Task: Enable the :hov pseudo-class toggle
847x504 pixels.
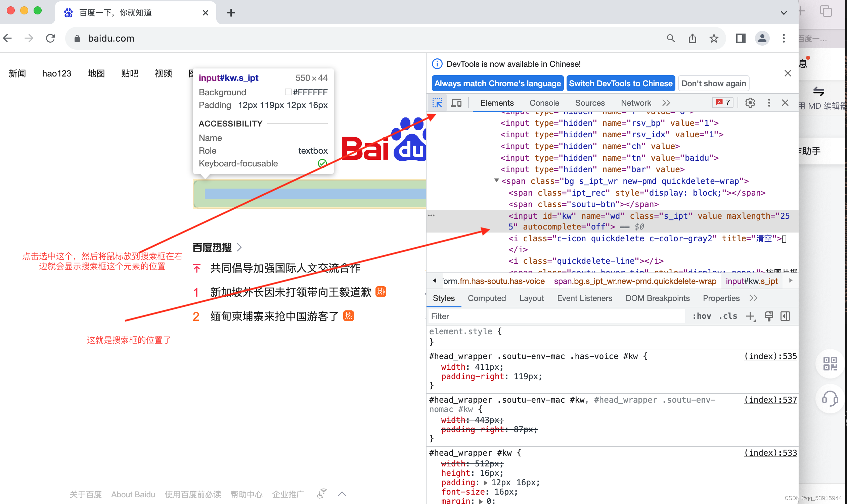Action: pos(701,316)
